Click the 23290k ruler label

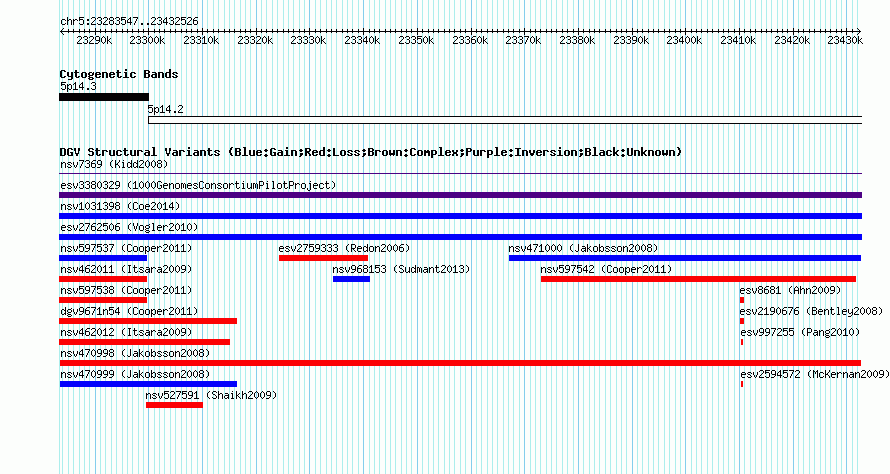click(x=94, y=40)
